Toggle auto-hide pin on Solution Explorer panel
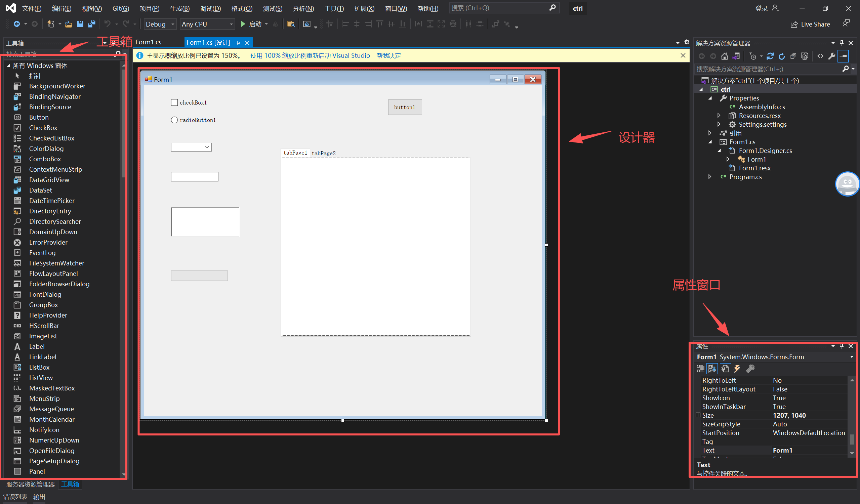Viewport: 860px width, 504px height. 842,43
